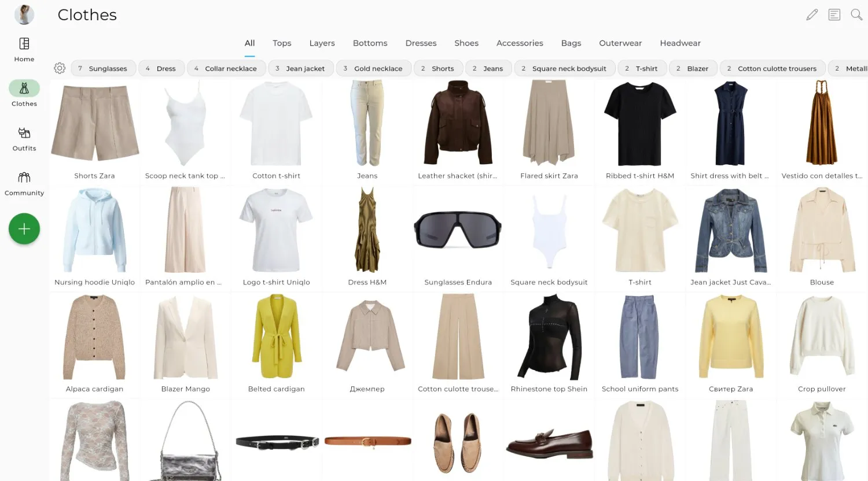The height and width of the screenshot is (481, 868).
Task: Open the Outfits sidebar icon
Action: 24,133
